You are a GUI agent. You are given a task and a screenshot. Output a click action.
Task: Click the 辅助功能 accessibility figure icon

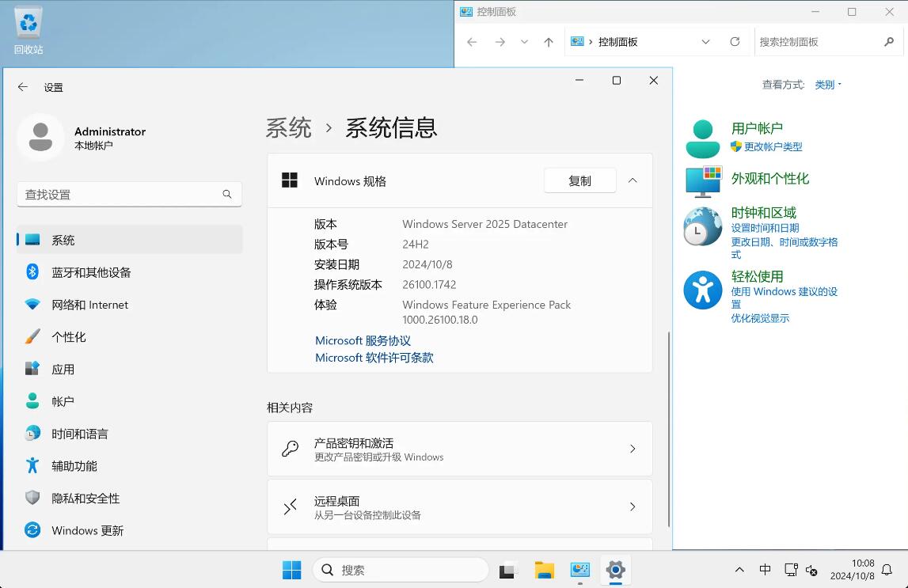[32, 465]
